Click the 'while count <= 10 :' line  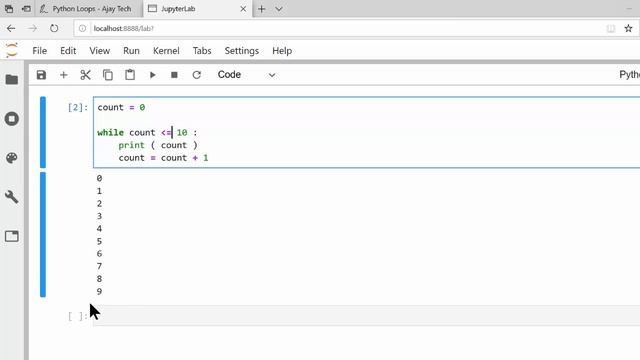pos(147,132)
